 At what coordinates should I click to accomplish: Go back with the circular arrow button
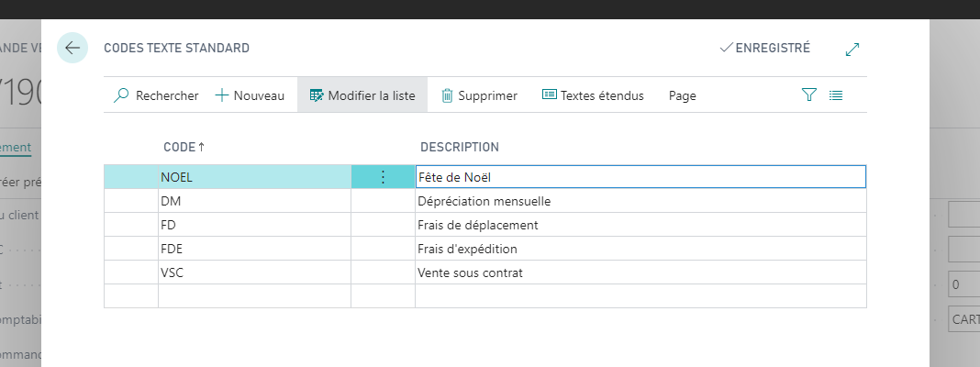coord(72,48)
